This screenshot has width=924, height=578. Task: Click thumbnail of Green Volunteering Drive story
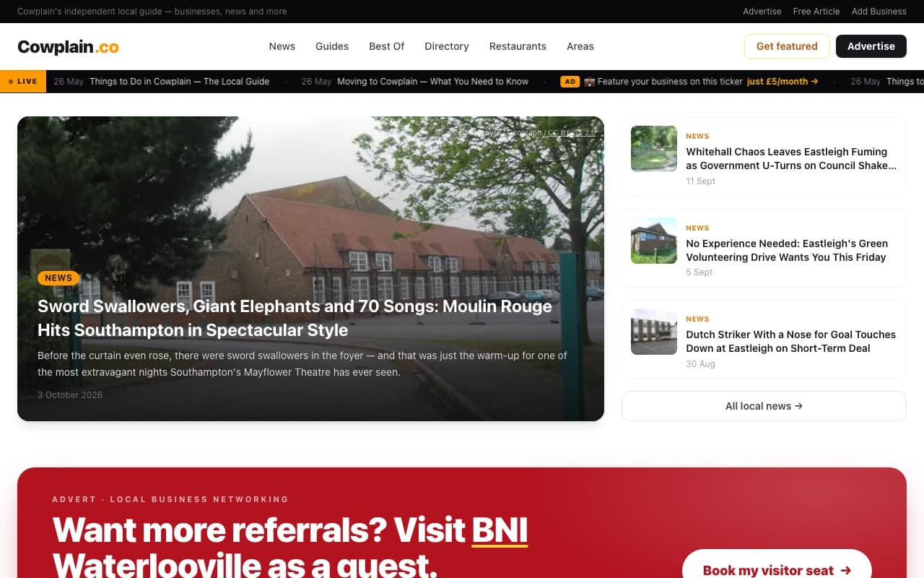click(654, 241)
